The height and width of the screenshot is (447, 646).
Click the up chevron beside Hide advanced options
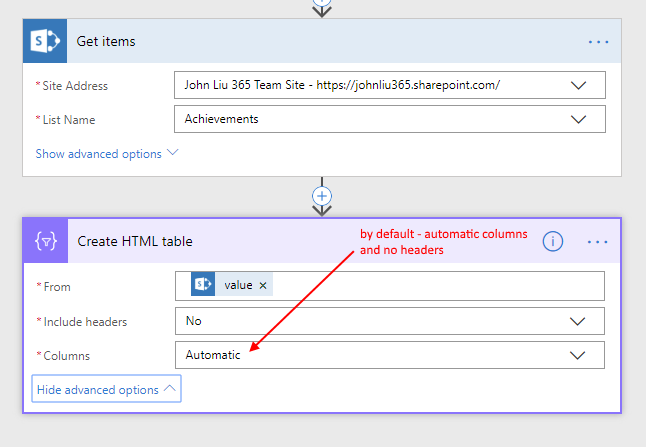tap(169, 389)
